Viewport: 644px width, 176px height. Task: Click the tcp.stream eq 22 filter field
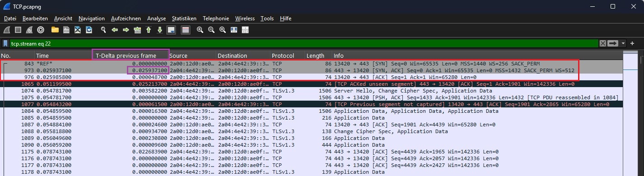304,43
